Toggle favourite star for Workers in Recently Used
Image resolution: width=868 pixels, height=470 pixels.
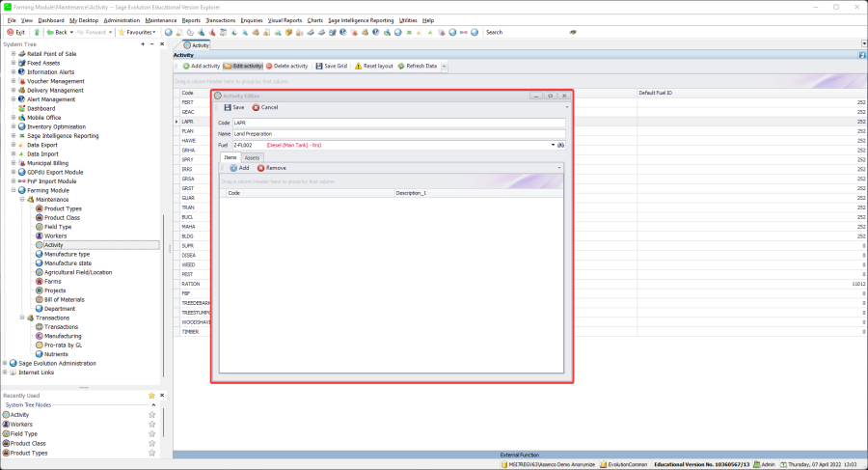click(151, 424)
